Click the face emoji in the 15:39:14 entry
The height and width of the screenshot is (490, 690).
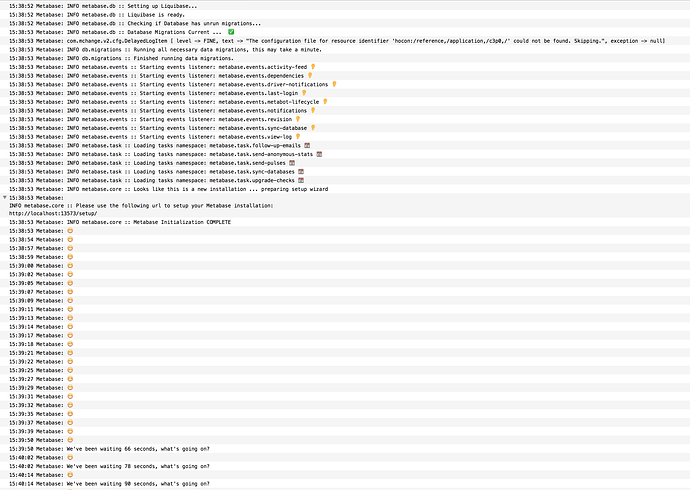click(70, 326)
